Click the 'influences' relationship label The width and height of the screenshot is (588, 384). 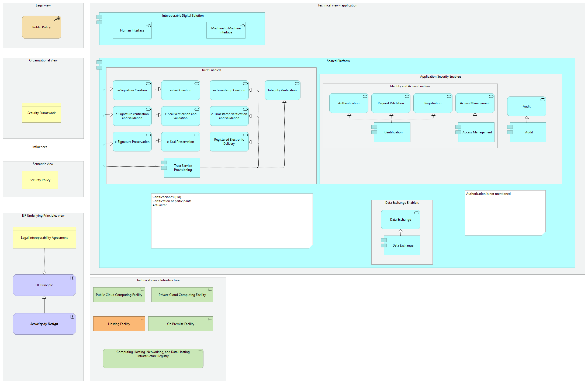pos(40,147)
